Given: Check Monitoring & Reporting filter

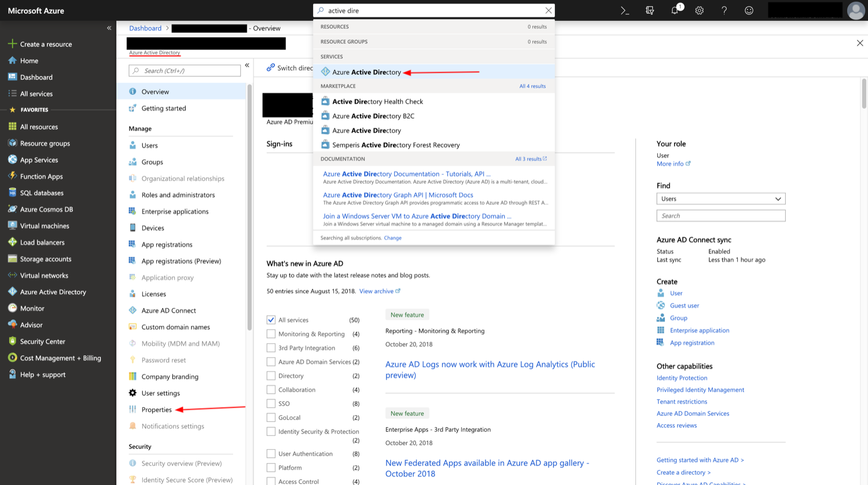Looking at the screenshot, I should (x=271, y=334).
